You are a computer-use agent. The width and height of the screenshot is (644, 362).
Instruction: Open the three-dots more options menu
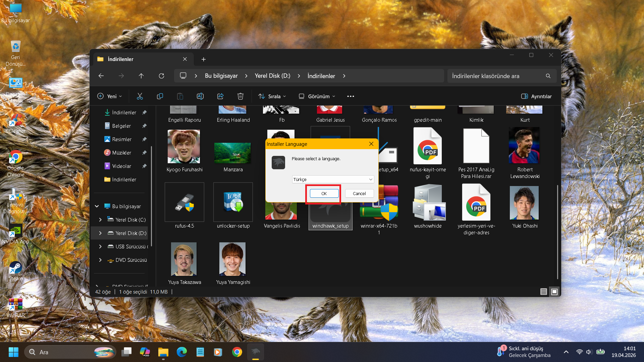351,96
